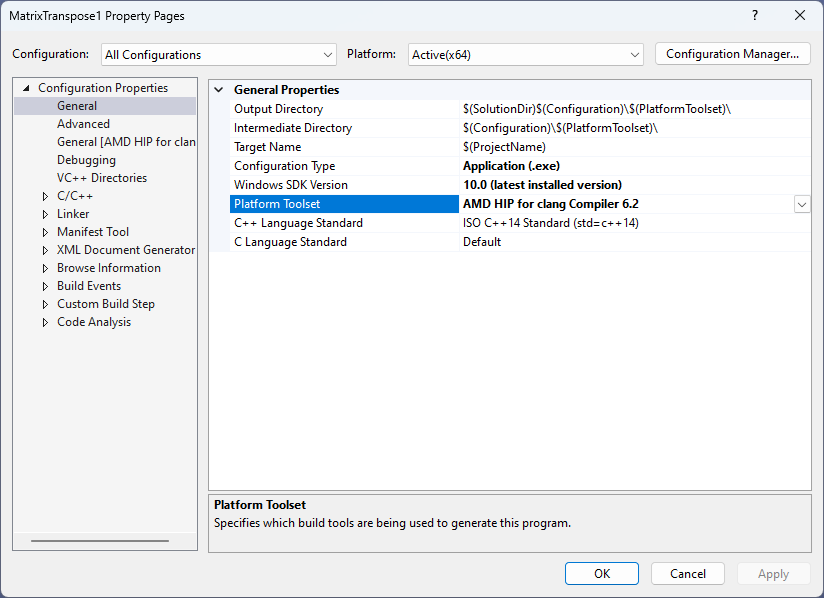824x598 pixels.
Task: Open the Configuration dropdown
Action: point(218,55)
